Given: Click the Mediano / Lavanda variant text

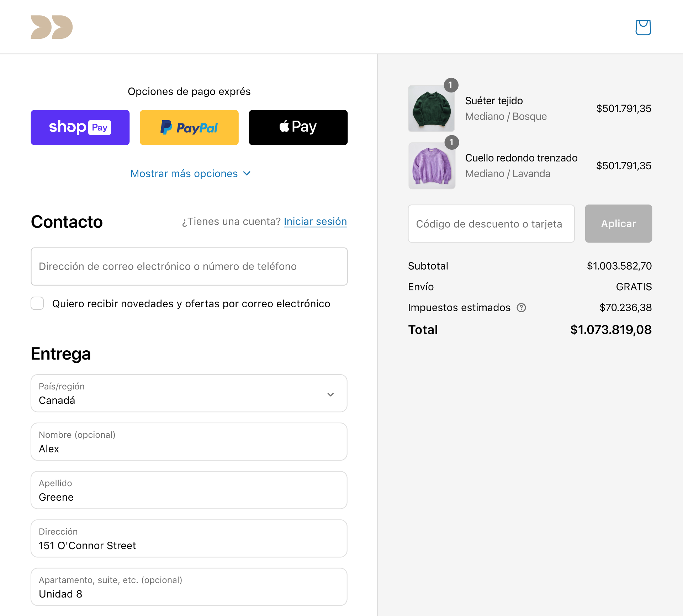Looking at the screenshot, I should pos(508,174).
